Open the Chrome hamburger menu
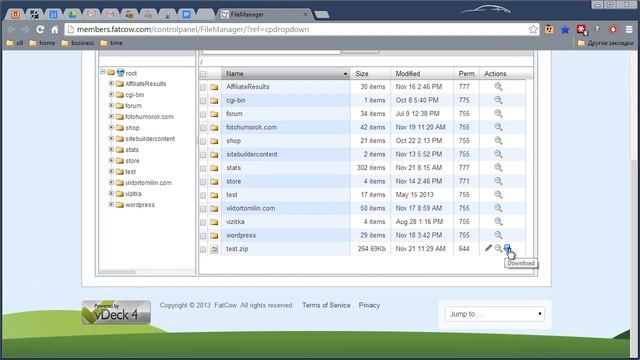The width and height of the screenshot is (640, 360). (629, 29)
